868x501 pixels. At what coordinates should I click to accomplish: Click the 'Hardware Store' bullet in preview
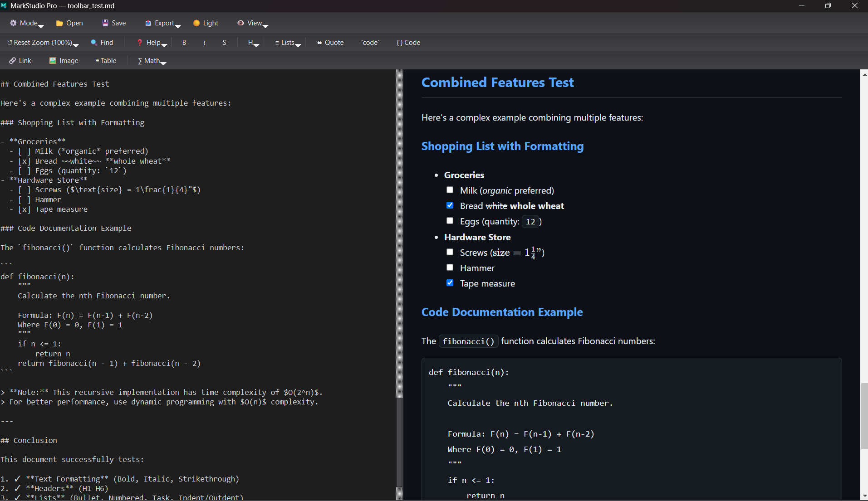coord(477,237)
